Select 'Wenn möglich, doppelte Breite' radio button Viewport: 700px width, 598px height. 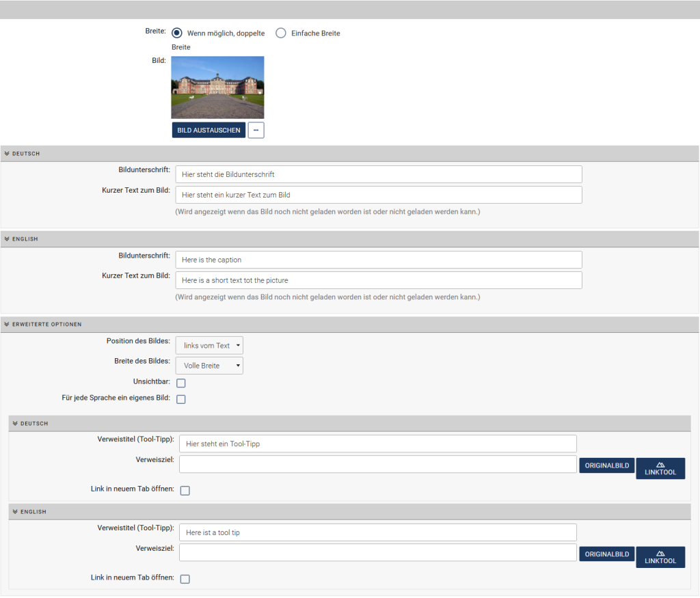177,33
